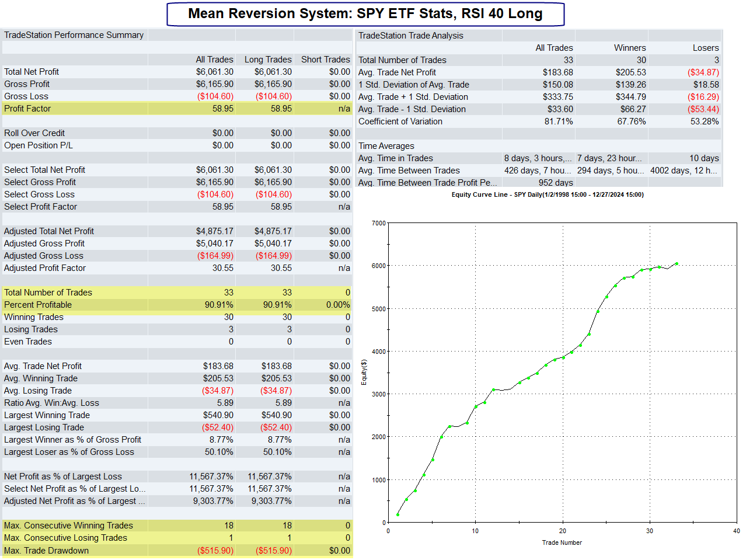Click the Ratio Avg. Win:Avg. Loss label
Screen dimensions: 746x560
(x=51, y=403)
